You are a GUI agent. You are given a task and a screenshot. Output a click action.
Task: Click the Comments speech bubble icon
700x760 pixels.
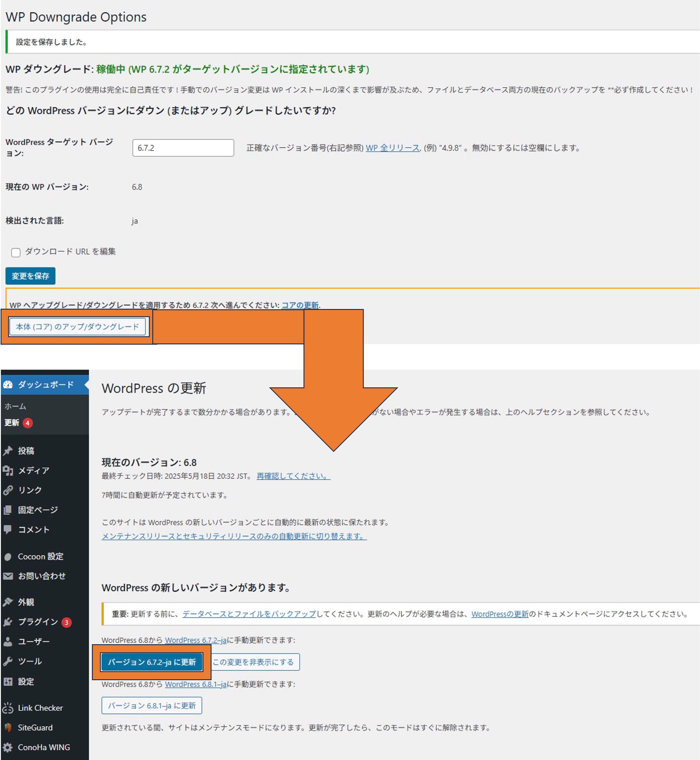(x=8, y=529)
